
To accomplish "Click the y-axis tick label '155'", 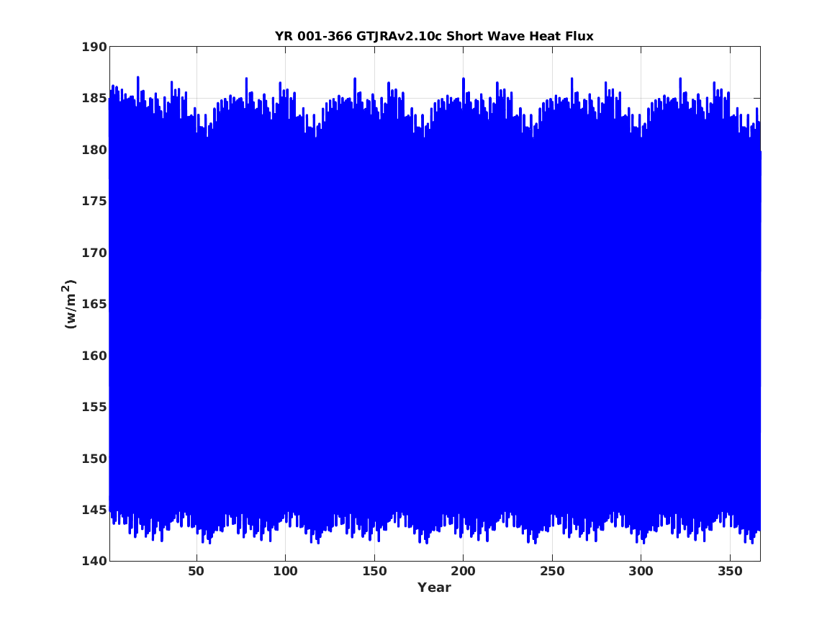I will [x=94, y=407].
